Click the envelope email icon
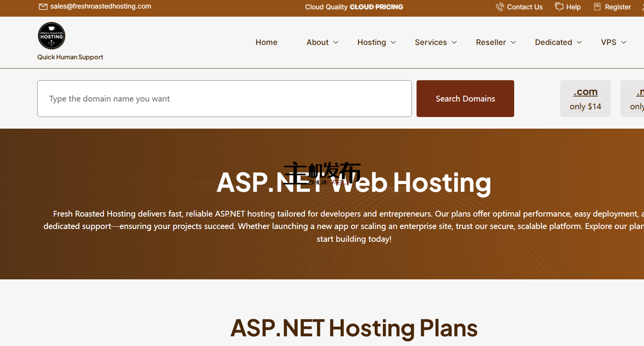Viewport: 644px width, 346px height. (x=43, y=7)
